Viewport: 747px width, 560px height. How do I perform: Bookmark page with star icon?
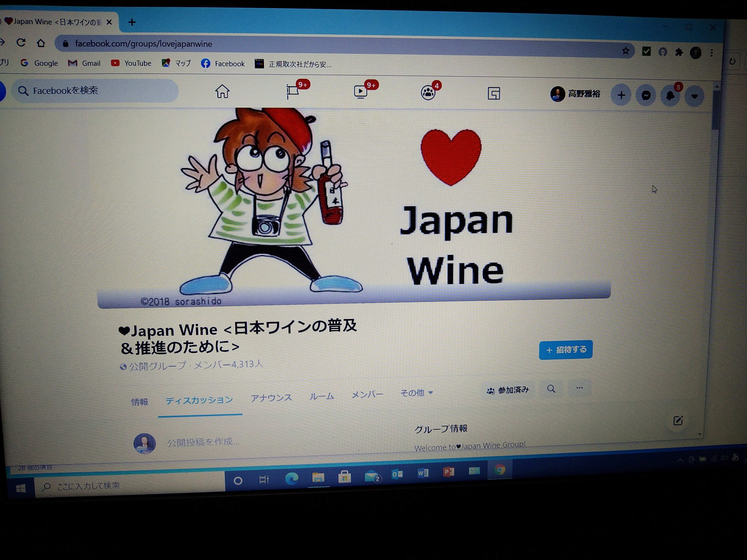(x=625, y=51)
